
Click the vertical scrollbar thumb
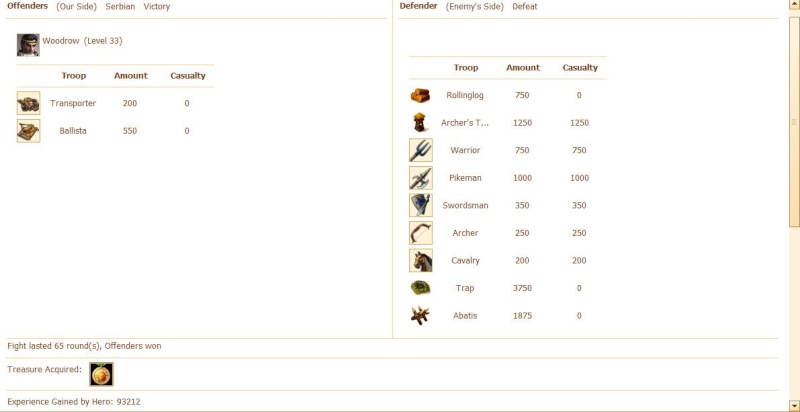[x=794, y=120]
